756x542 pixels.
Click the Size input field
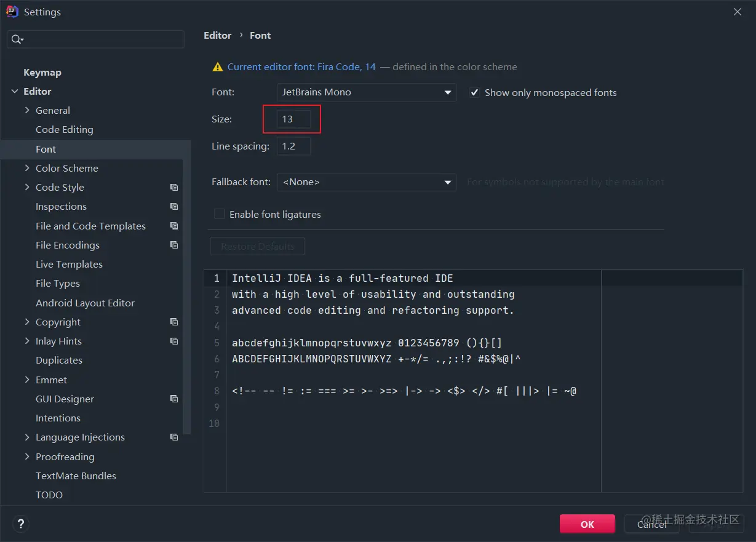click(x=293, y=119)
